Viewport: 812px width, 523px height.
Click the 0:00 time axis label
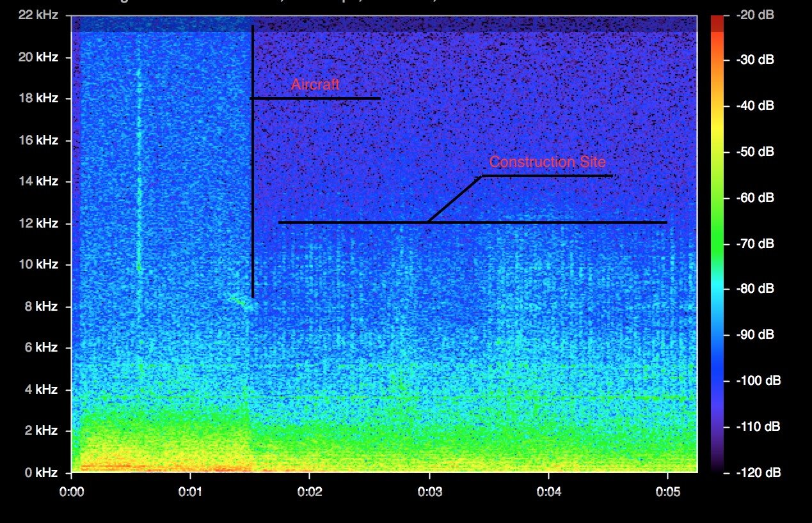[71, 492]
